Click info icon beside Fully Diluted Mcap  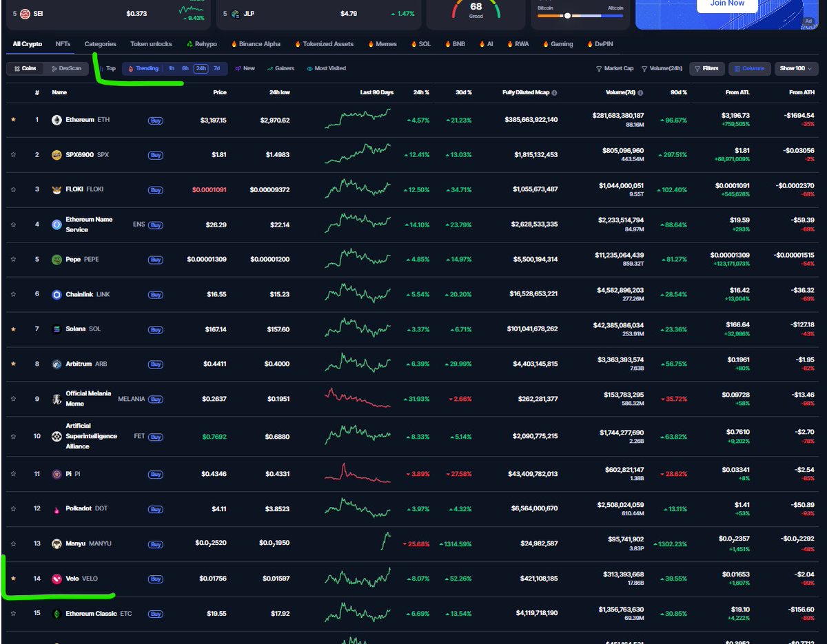[x=555, y=92]
